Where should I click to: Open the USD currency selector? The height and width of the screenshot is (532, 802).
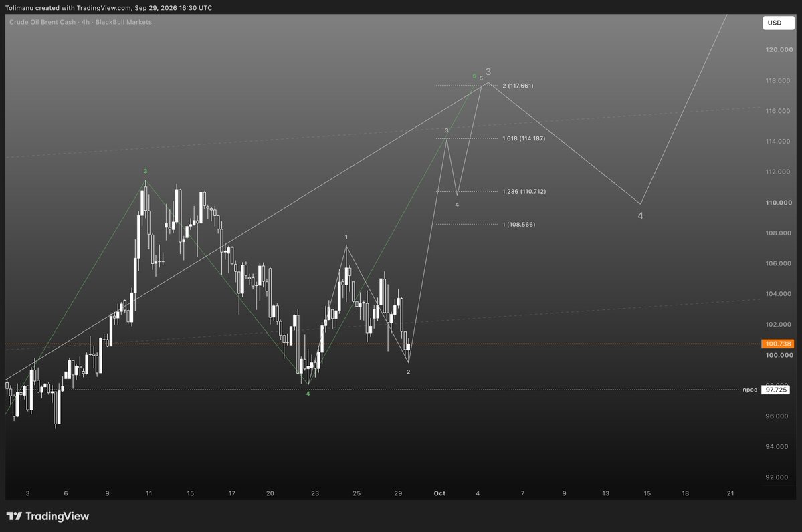pos(779,23)
